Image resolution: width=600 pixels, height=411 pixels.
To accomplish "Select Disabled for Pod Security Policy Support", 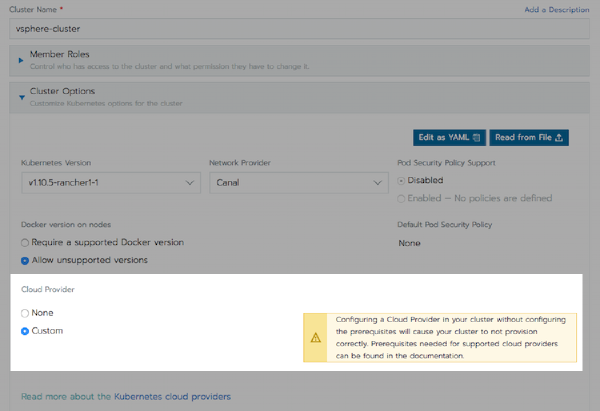I will pyautogui.click(x=401, y=181).
